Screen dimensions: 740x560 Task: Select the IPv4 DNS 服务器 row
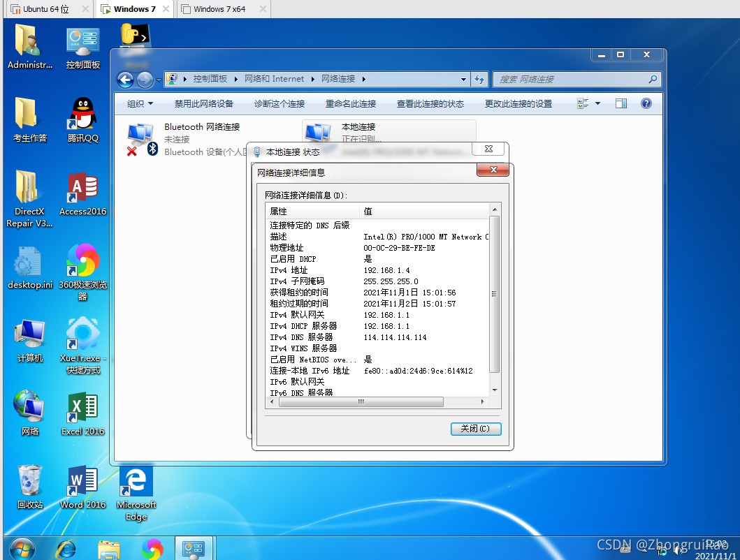[378, 337]
